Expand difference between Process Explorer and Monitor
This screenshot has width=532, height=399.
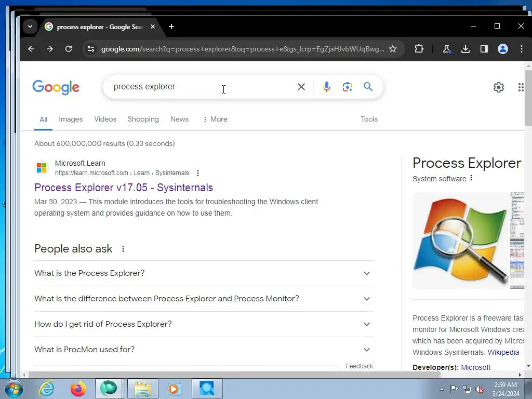coord(204,299)
